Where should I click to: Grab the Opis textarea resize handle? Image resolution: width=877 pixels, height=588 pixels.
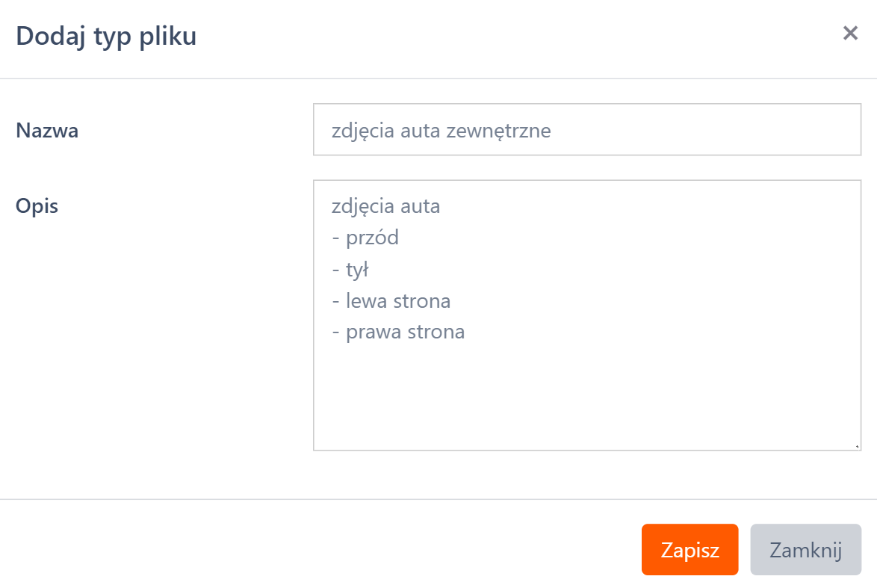point(856,445)
